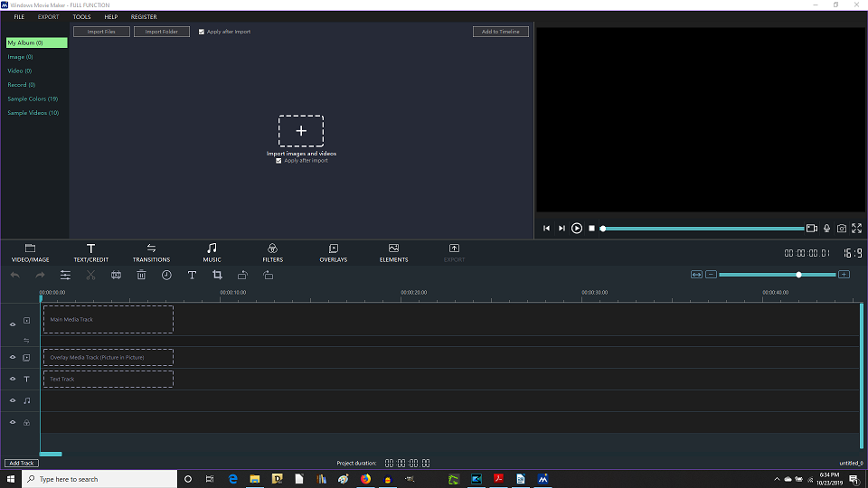
Task: Click the Import Folder button
Action: coord(162,32)
